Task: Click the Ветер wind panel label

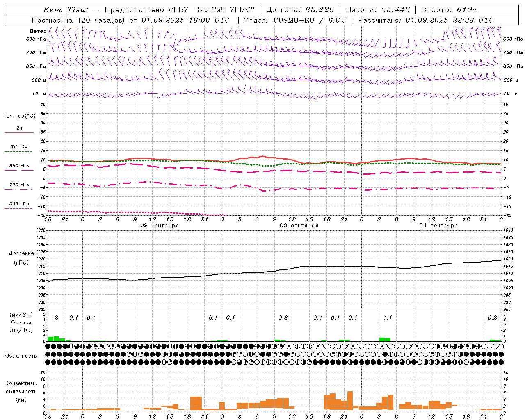Action: click(x=38, y=31)
